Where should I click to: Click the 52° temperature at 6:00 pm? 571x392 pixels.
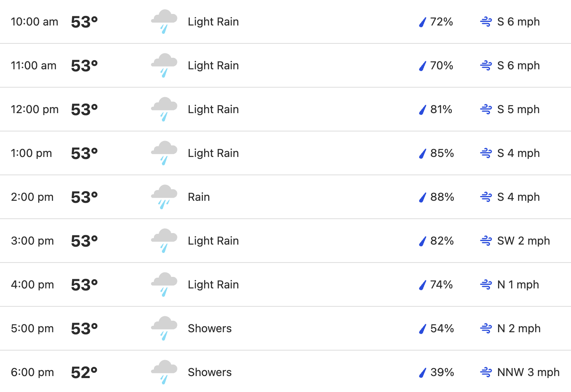coord(84,372)
